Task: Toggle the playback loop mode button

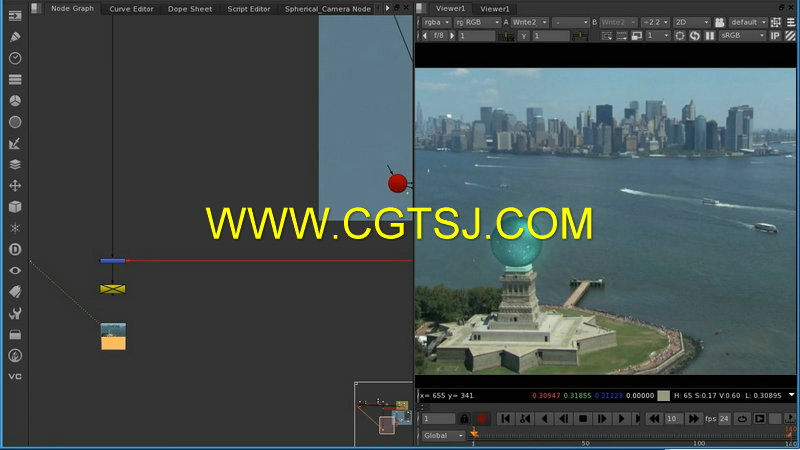Action: pyautogui.click(x=742, y=419)
